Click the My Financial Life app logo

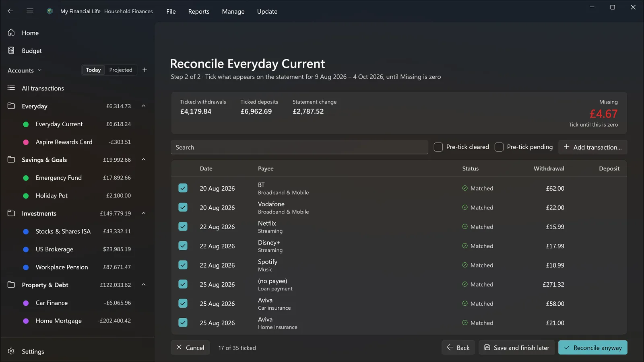point(50,11)
